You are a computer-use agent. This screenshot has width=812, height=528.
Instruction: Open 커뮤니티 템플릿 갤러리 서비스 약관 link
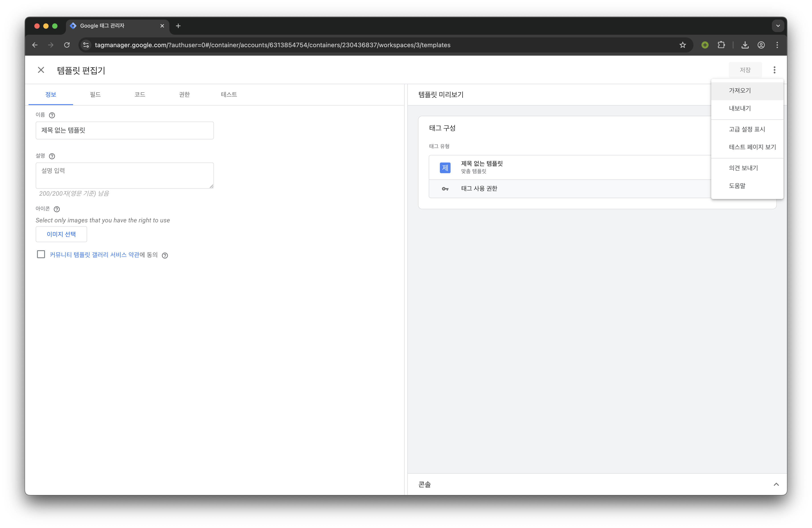click(x=94, y=255)
